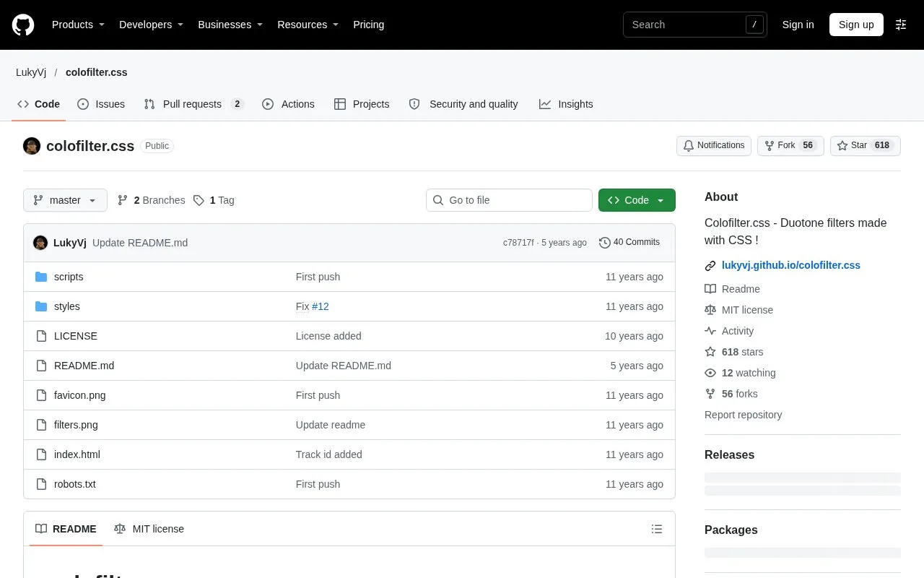
Task: Expand the Businesses menu
Action: click(x=230, y=25)
